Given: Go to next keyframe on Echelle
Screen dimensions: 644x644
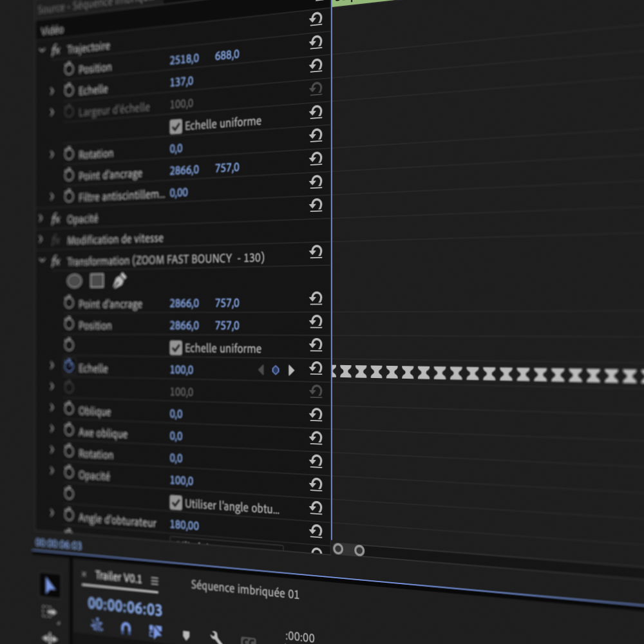Looking at the screenshot, I should pos(291,370).
